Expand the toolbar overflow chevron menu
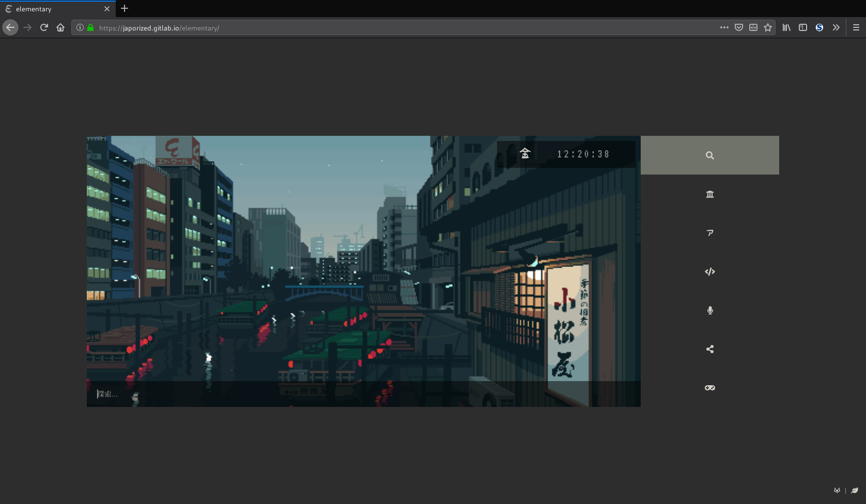Image resolution: width=866 pixels, height=504 pixels. [x=836, y=28]
